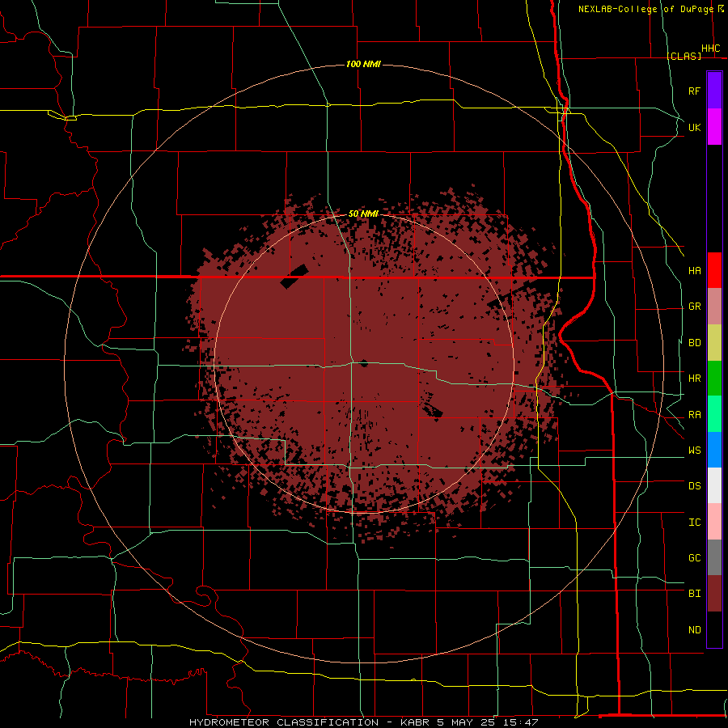Select the pink GR legend swatch
The height and width of the screenshot is (728, 728).
[714, 307]
